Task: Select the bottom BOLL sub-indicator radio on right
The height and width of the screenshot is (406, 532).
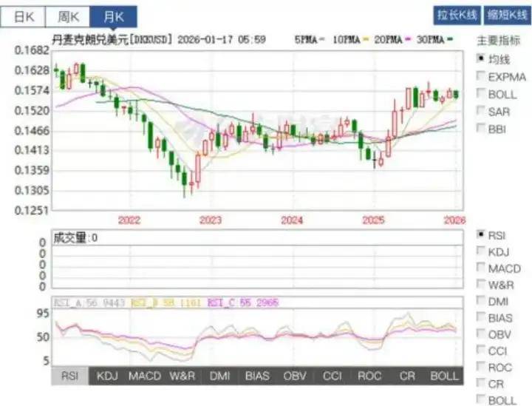Action: (480, 399)
